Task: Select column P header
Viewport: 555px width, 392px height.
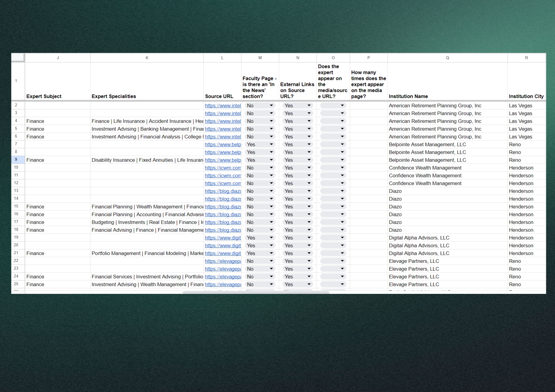Action: click(x=369, y=58)
